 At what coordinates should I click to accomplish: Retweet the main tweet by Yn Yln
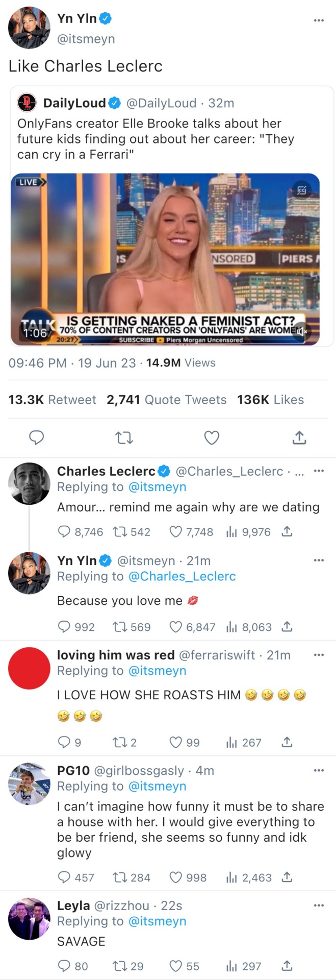coord(124,437)
